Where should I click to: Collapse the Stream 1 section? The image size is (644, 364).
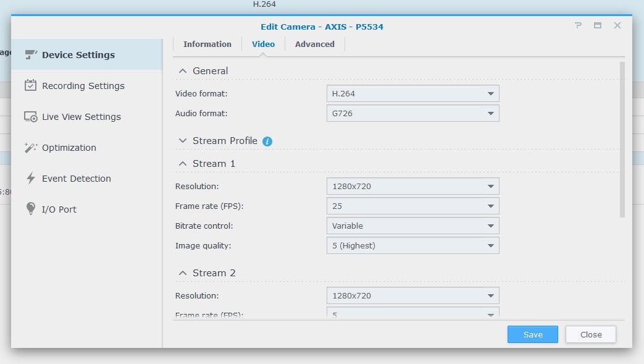[x=183, y=164]
